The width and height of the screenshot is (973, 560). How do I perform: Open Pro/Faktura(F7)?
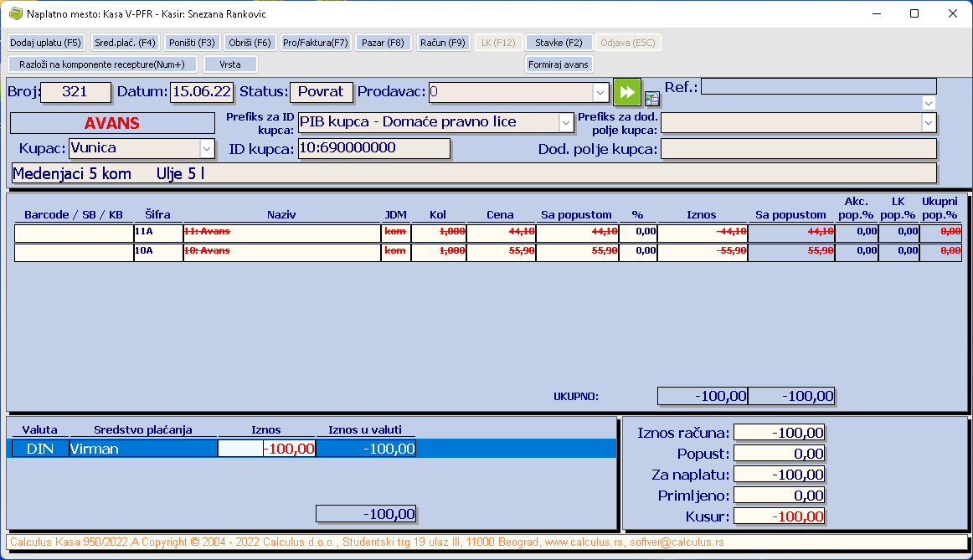(x=315, y=43)
